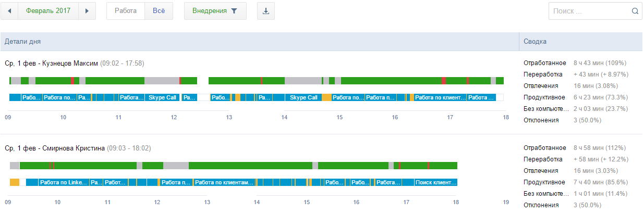Click Работа по клиентам block in Смирнова timeline
644x213 pixels.
[x=224, y=182]
